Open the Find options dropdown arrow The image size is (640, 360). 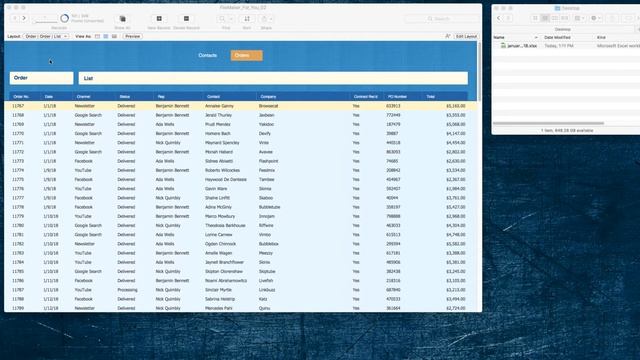[231, 19]
